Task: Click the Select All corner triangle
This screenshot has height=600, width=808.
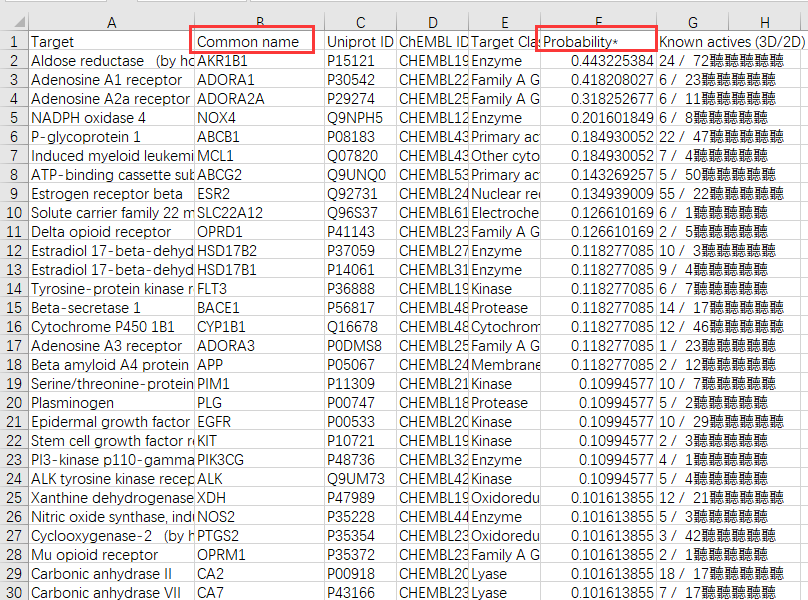Action: [20, 22]
